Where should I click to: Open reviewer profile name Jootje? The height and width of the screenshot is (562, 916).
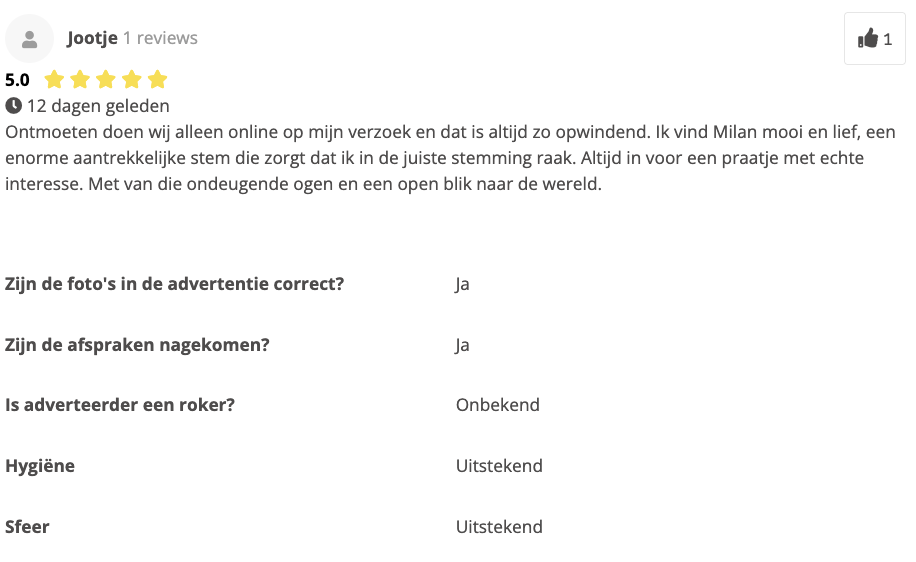tap(92, 38)
